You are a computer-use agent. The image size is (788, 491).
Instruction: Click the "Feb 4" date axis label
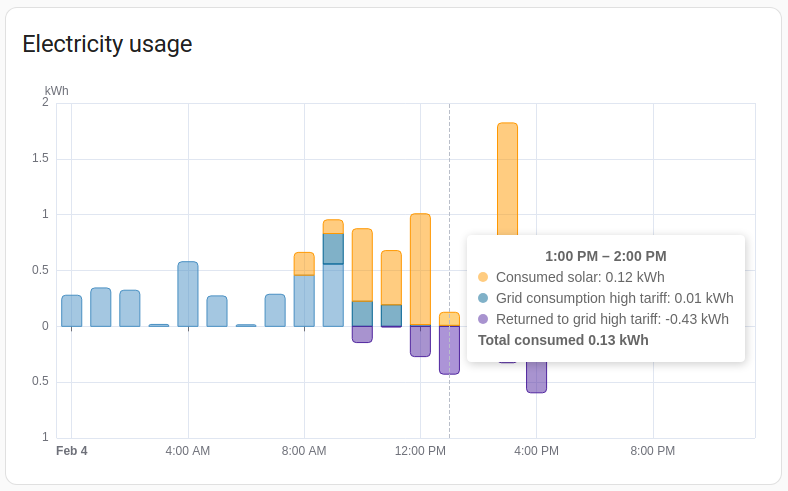pyautogui.click(x=72, y=451)
